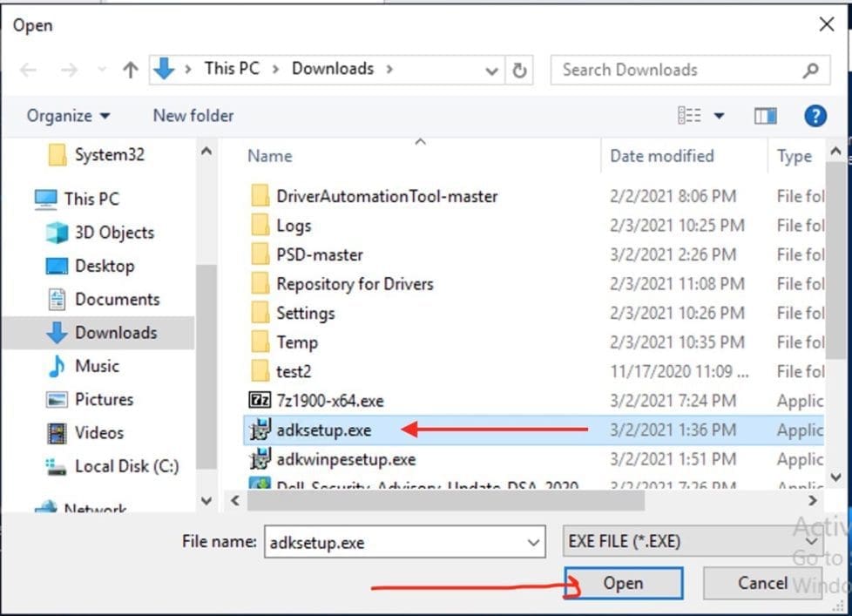The width and height of the screenshot is (852, 616).
Task: Click the Refresh icon in address bar
Action: pos(520,71)
